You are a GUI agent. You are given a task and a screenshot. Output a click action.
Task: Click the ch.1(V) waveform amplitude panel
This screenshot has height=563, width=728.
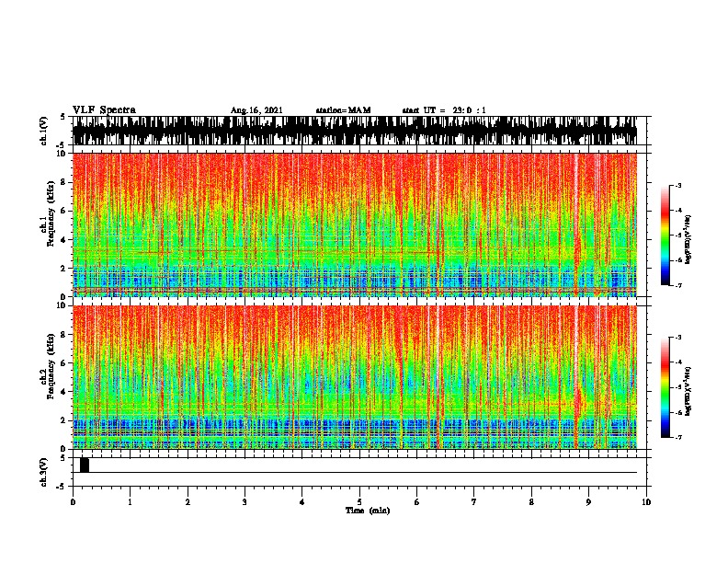355,131
